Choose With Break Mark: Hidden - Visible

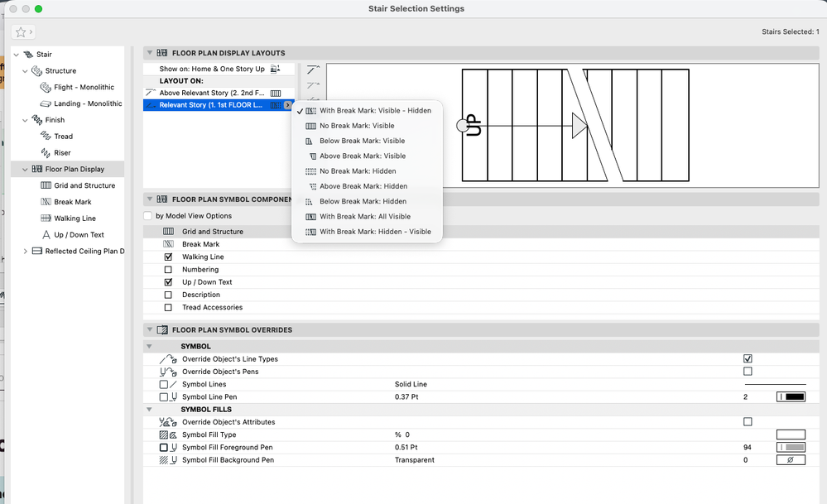tap(367, 232)
